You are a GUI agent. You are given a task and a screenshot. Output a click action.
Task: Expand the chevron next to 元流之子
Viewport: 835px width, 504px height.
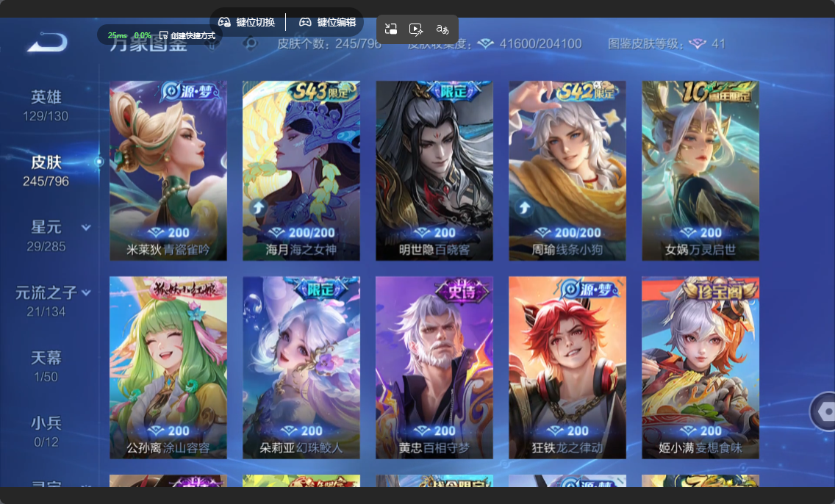[x=86, y=292]
